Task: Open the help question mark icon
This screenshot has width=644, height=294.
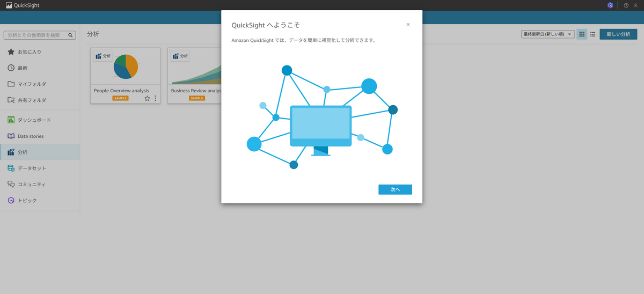Action: click(x=626, y=5)
